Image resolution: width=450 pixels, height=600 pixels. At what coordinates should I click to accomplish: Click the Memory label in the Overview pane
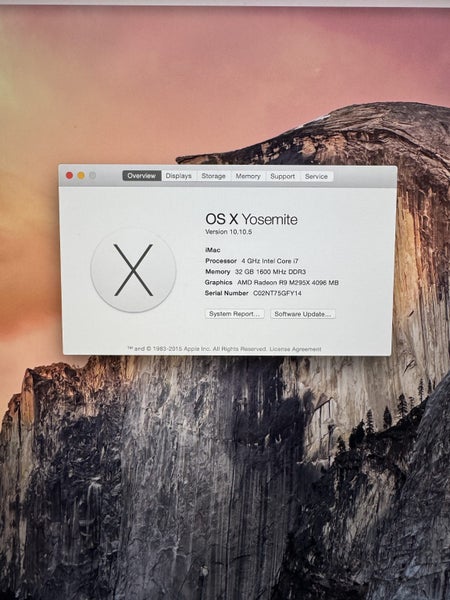pyautogui.click(x=218, y=272)
